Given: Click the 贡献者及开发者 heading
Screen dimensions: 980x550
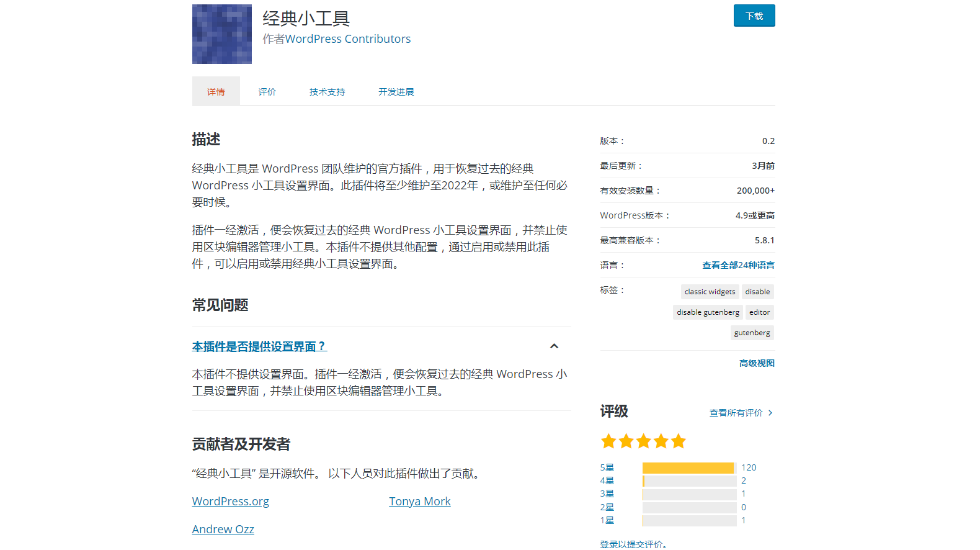Looking at the screenshot, I should [x=241, y=444].
